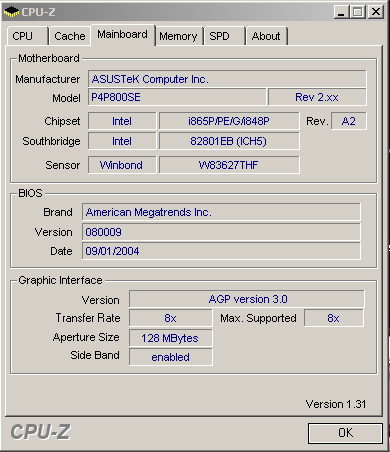Click the sensor vendor Winbond

pos(122,165)
